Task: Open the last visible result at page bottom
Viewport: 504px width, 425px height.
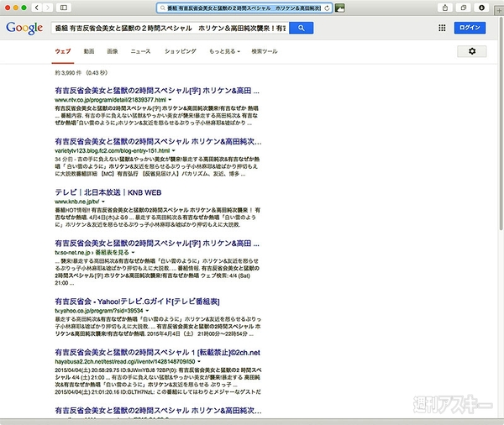Action: tap(158, 411)
